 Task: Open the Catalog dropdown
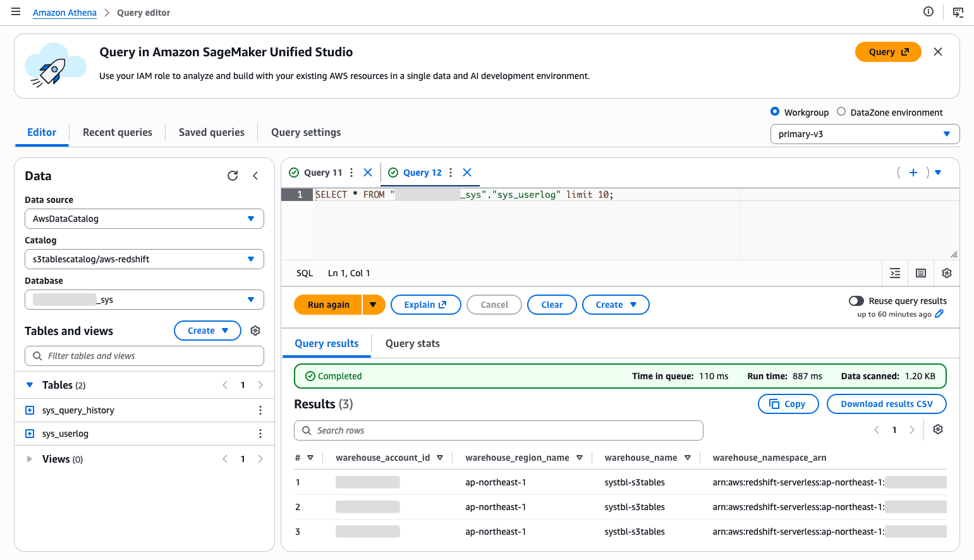point(144,259)
